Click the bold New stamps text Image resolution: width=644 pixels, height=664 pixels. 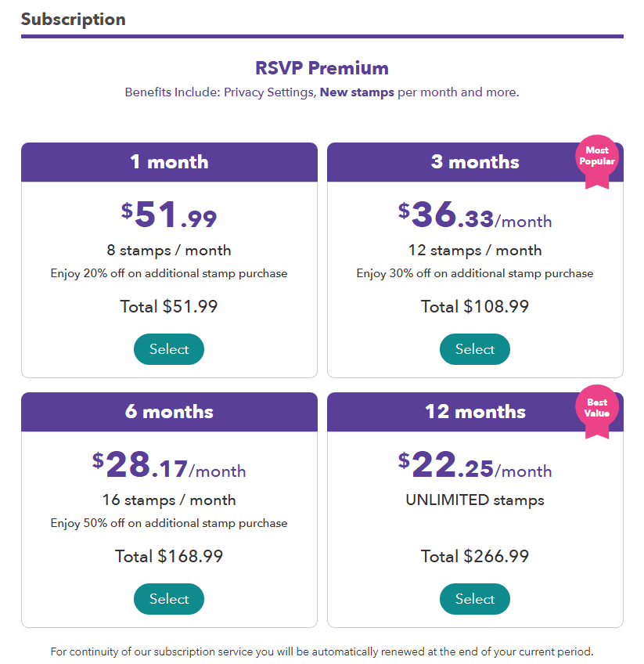(x=357, y=92)
